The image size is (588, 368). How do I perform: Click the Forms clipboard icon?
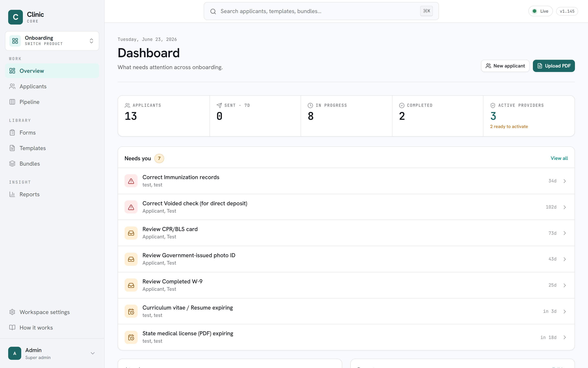12,132
